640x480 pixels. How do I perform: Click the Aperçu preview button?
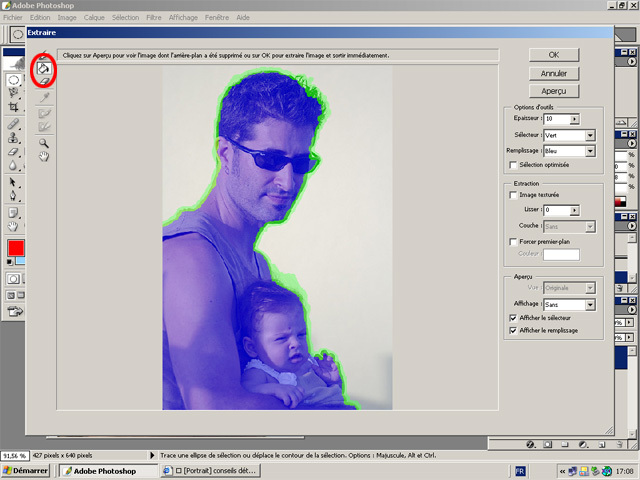[554, 91]
